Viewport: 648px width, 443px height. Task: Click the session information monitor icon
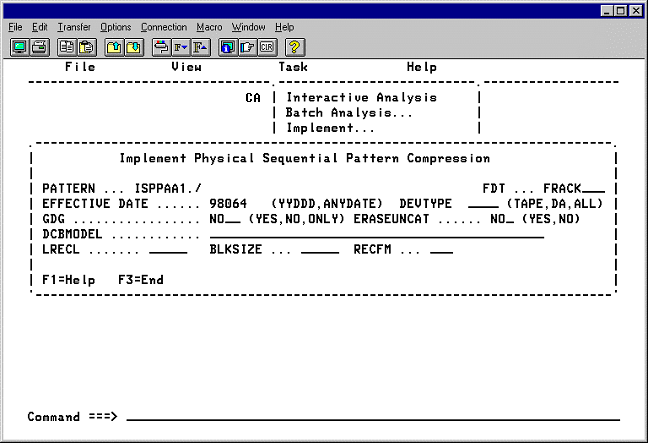click(228, 47)
